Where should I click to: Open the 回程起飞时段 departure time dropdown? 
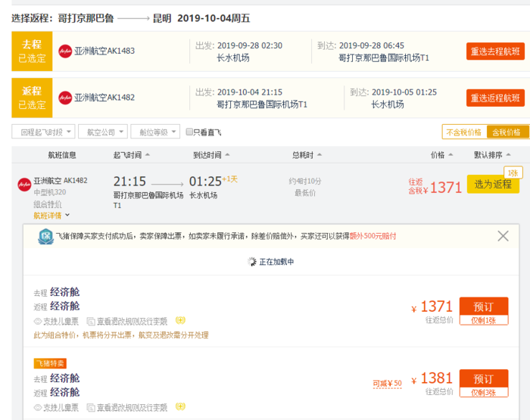43,132
